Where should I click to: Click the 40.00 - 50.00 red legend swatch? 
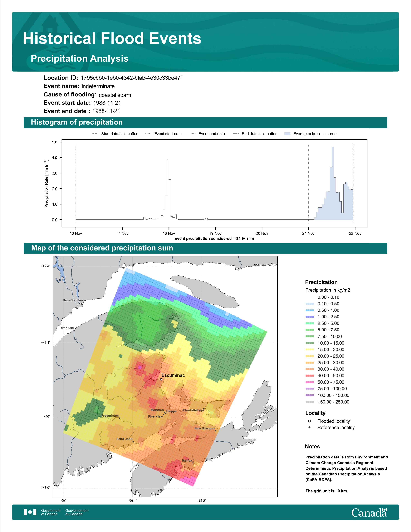pos(310,375)
